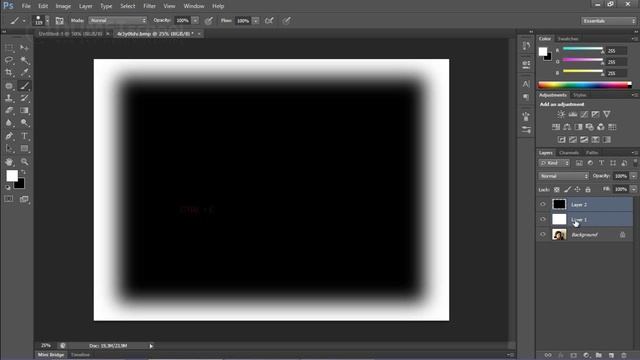Select the Eyedropper tool
Screen dimensions: 640x360
tap(24, 73)
